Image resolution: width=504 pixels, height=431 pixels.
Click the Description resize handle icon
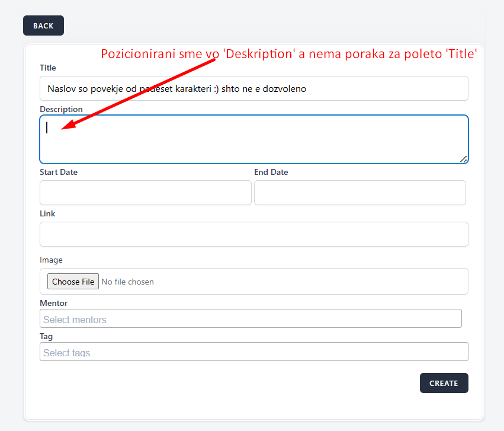[x=463, y=158]
